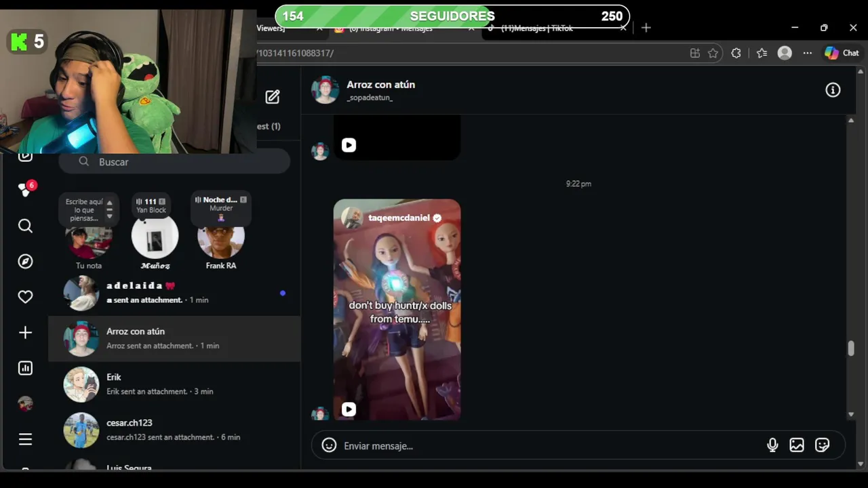Viewport: 868px width, 488px height.
Task: Open the Create plus icon
Action: point(25,332)
